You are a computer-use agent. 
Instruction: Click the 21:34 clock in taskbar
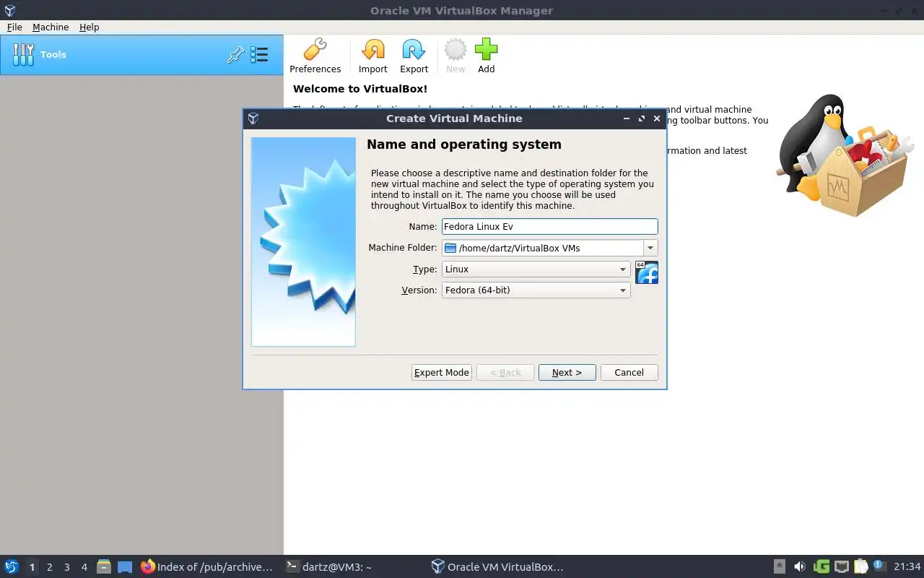coord(907,567)
